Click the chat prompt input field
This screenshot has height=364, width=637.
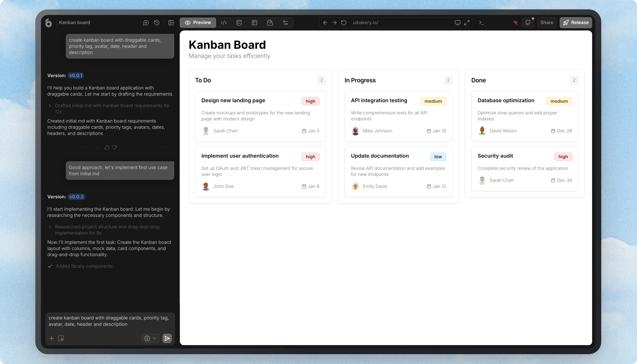[110, 321]
